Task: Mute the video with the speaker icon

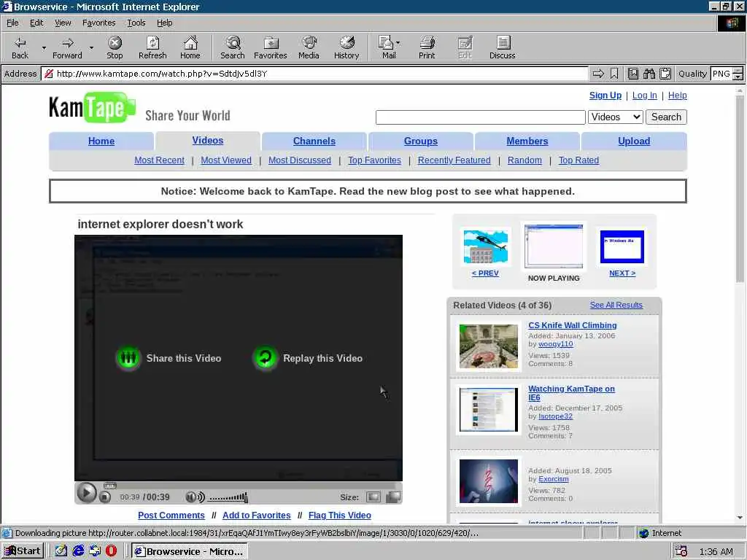Action: coord(195,497)
